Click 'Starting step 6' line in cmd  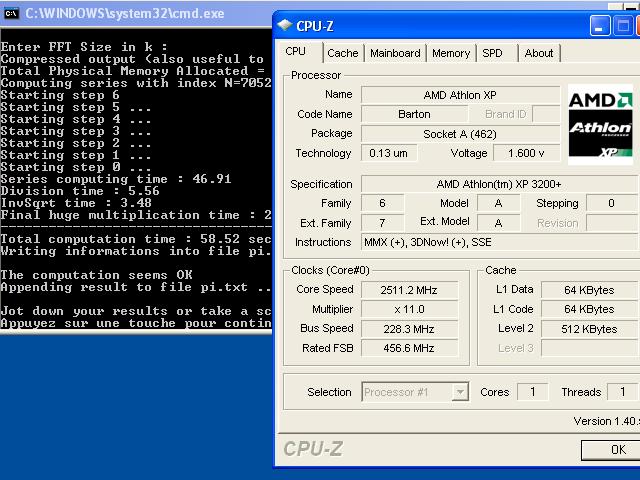60,95
